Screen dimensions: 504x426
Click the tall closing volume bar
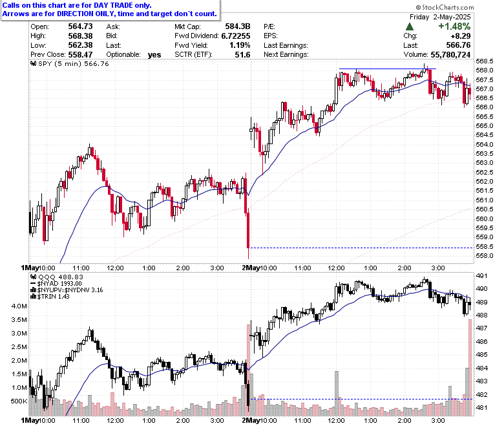(x=470, y=367)
